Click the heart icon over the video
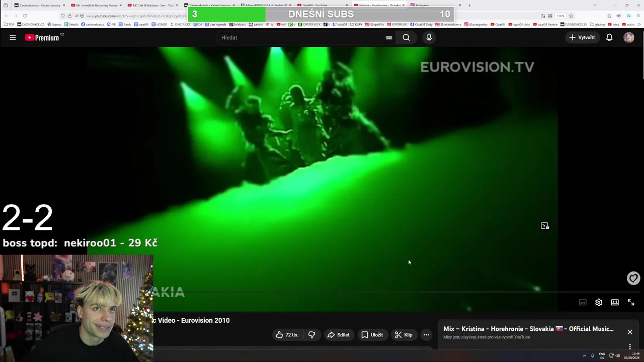The height and width of the screenshot is (362, 644). [x=633, y=278]
